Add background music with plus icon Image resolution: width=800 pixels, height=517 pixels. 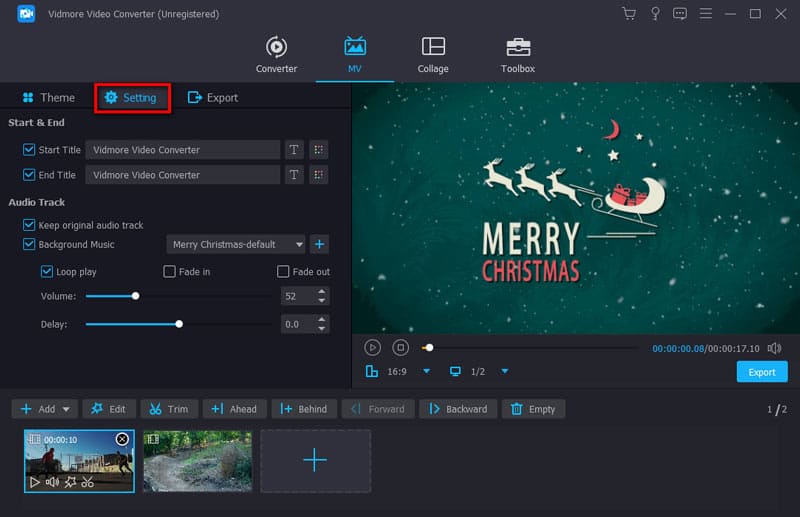[x=319, y=244]
